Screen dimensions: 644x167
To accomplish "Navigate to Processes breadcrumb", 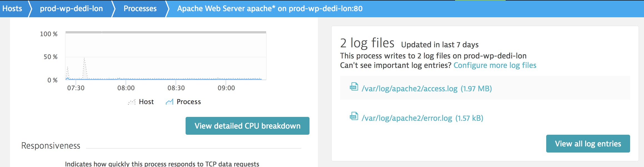I will 140,9.
